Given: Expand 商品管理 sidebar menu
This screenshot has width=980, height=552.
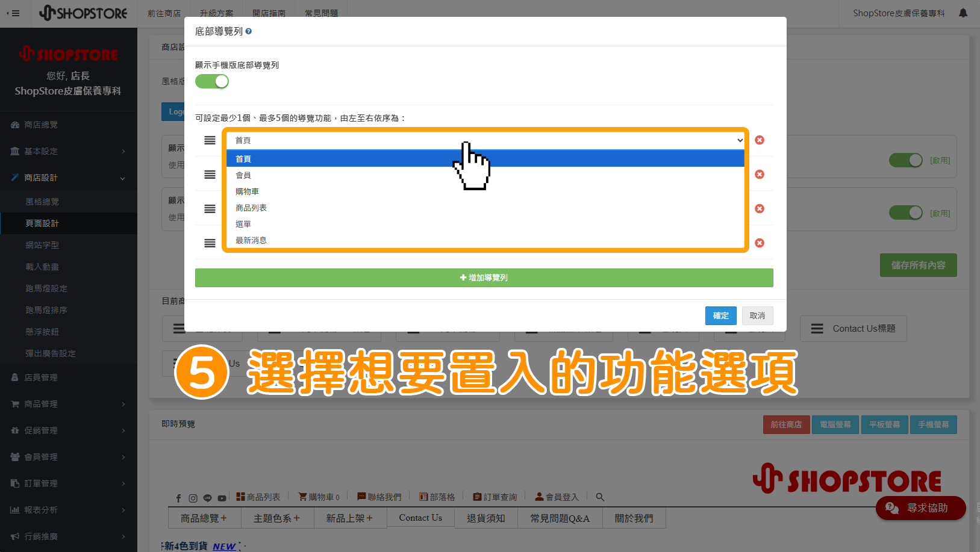Looking at the screenshot, I should click(x=69, y=404).
